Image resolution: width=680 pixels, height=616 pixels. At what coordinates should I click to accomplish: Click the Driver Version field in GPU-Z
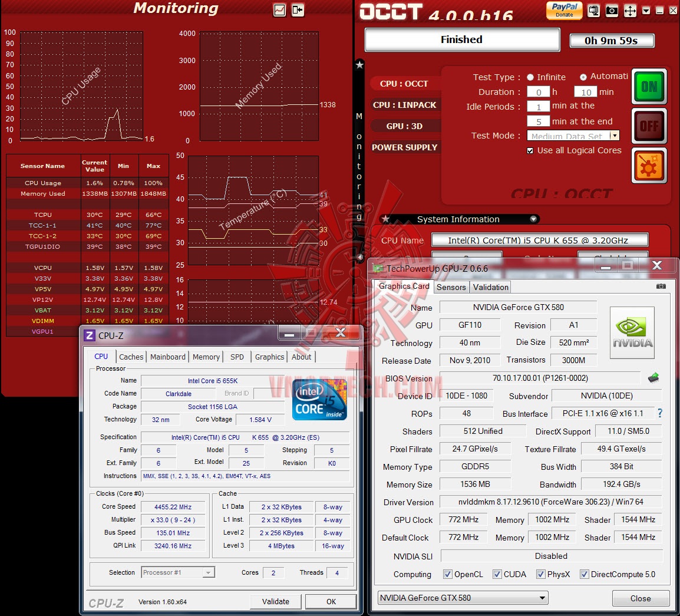click(551, 502)
